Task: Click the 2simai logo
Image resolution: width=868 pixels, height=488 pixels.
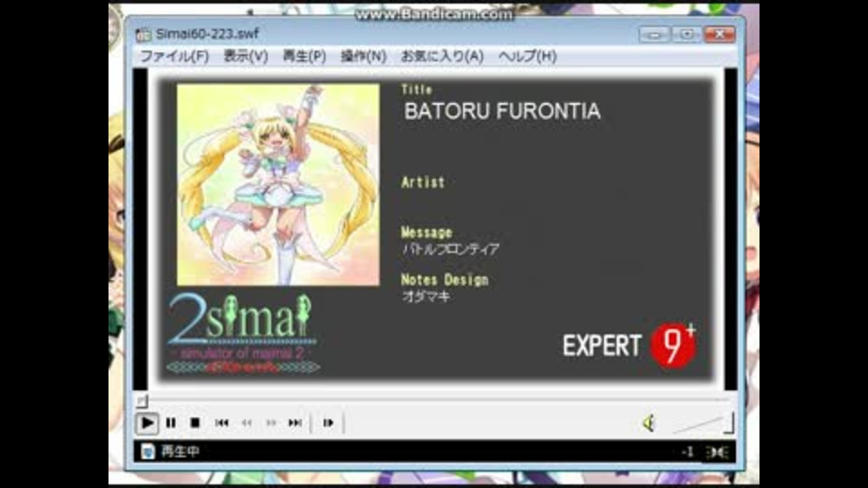Action: click(x=242, y=333)
